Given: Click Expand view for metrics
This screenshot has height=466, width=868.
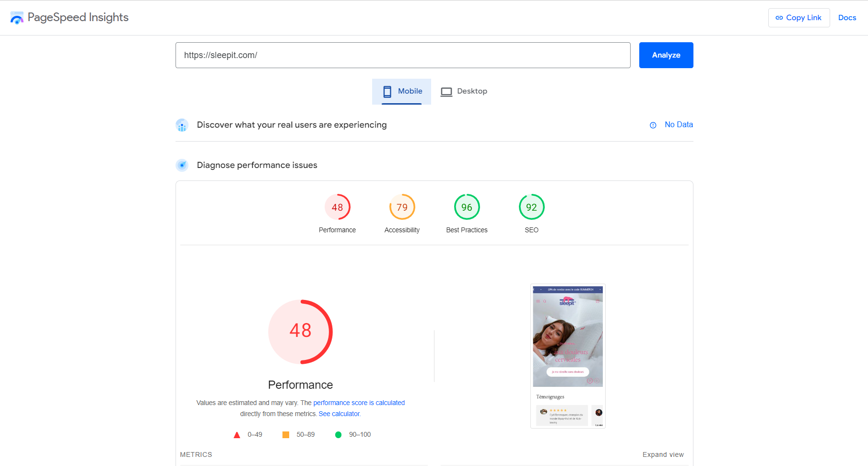Looking at the screenshot, I should click(663, 454).
